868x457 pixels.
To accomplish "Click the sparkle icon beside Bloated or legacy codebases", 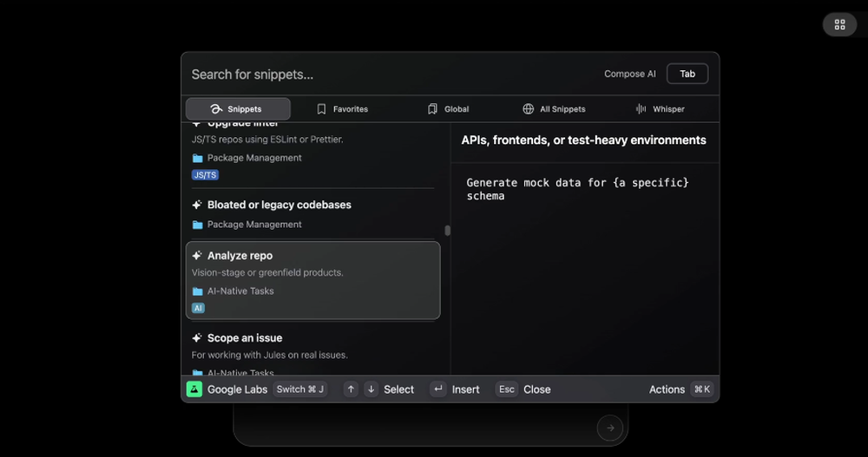I will click(x=196, y=205).
